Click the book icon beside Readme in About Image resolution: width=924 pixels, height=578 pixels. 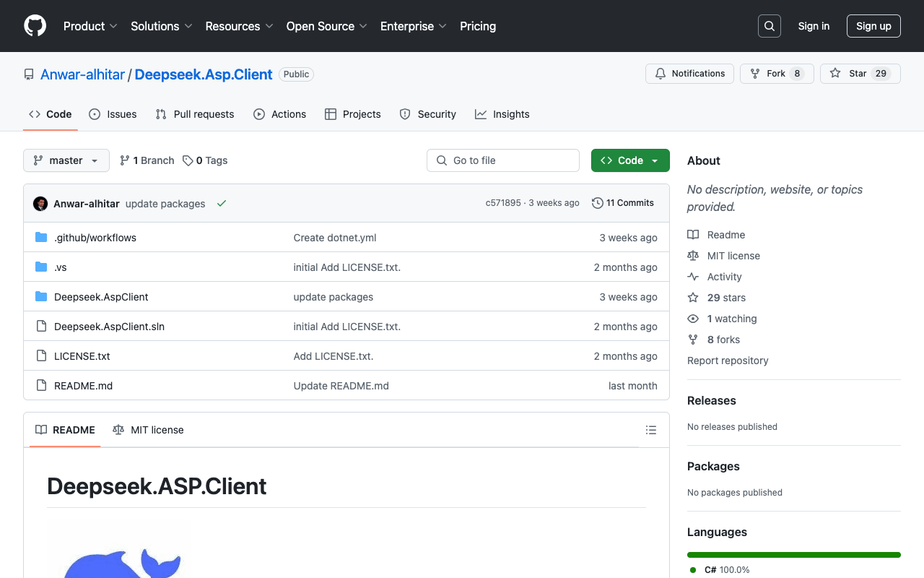[693, 235]
